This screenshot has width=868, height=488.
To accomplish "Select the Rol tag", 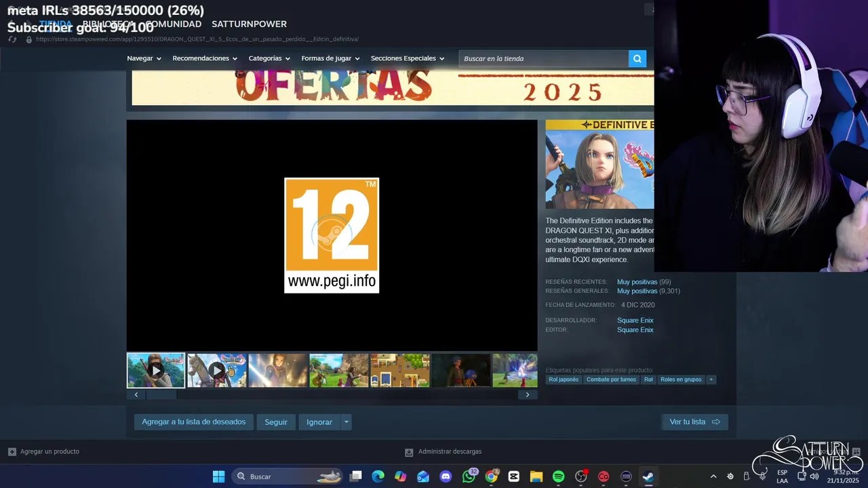I will tap(648, 380).
